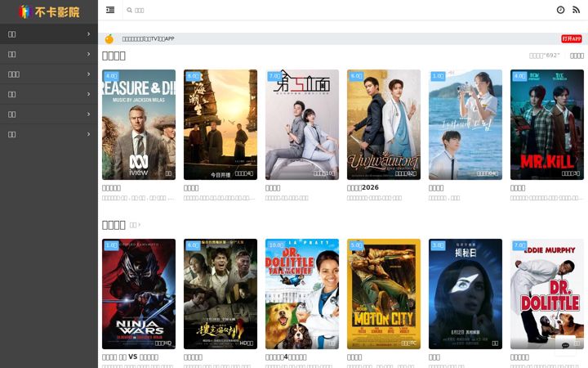Viewport: 588px width, 368px height.
Task: Open the RSS feed icon
Action: (x=576, y=10)
